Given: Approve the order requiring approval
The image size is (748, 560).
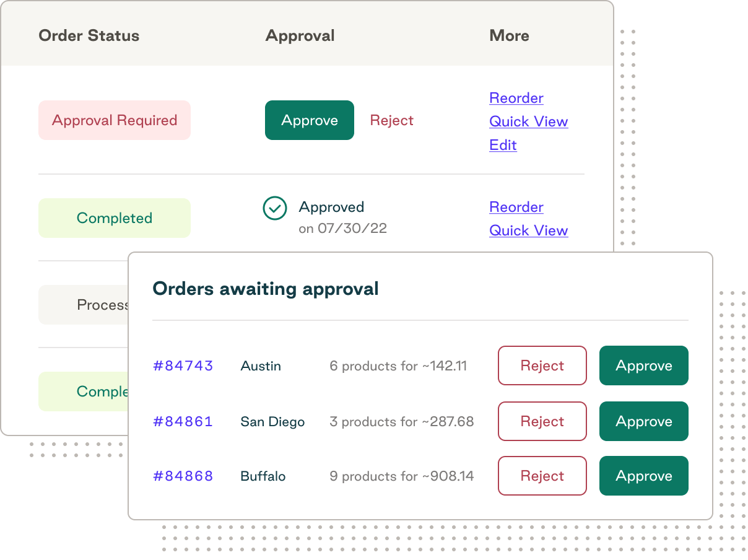Looking at the screenshot, I should coord(309,120).
